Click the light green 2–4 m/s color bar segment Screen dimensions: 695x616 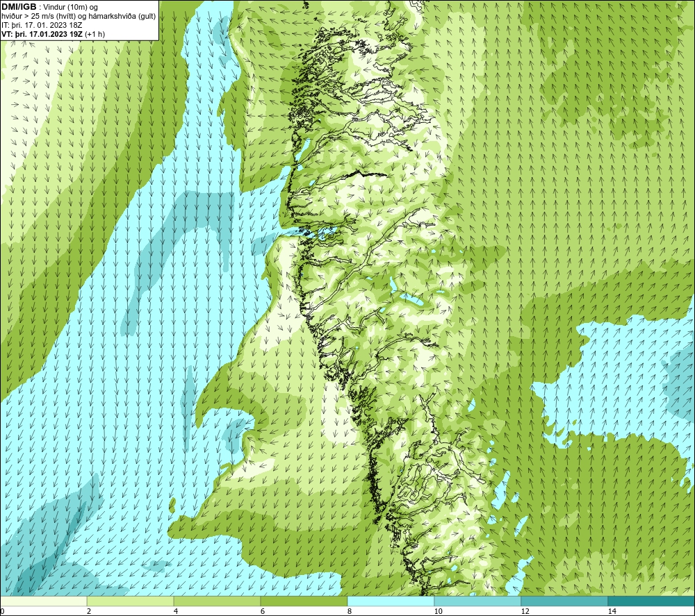click(x=131, y=601)
